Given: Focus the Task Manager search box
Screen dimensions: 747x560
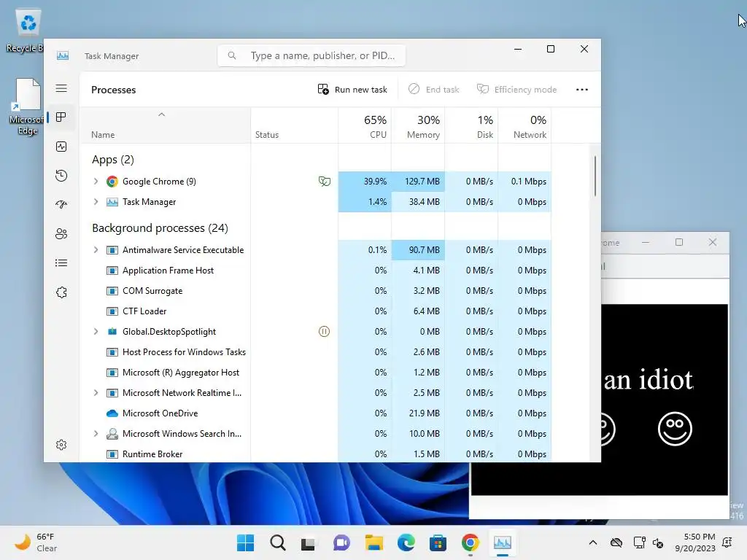Looking at the screenshot, I should pyautogui.click(x=311, y=55).
